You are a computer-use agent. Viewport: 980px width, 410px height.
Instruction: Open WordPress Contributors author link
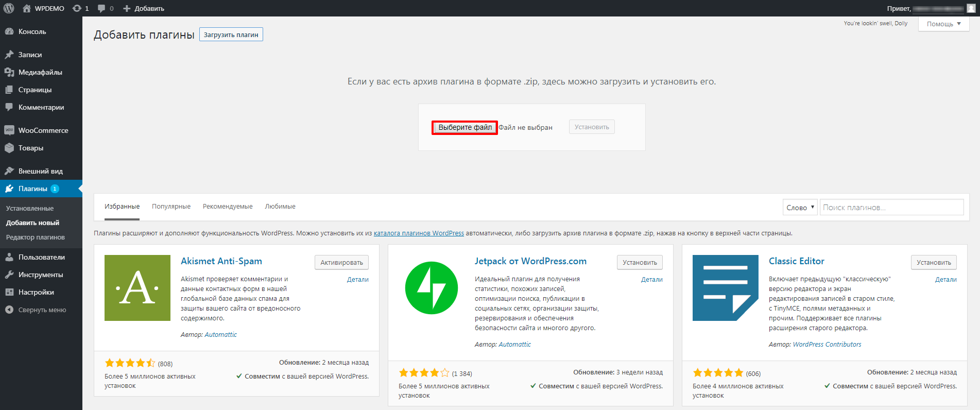pos(827,344)
